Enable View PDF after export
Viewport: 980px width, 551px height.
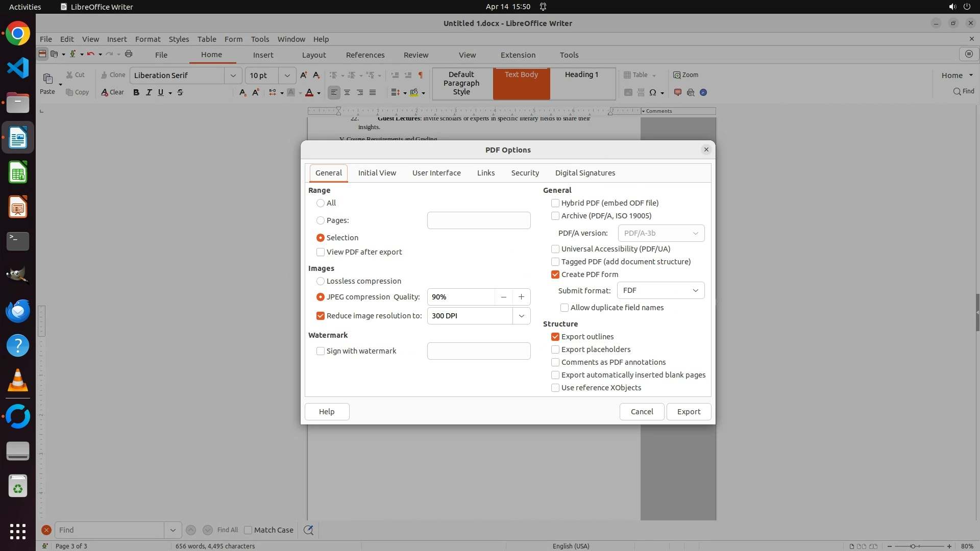pyautogui.click(x=321, y=252)
